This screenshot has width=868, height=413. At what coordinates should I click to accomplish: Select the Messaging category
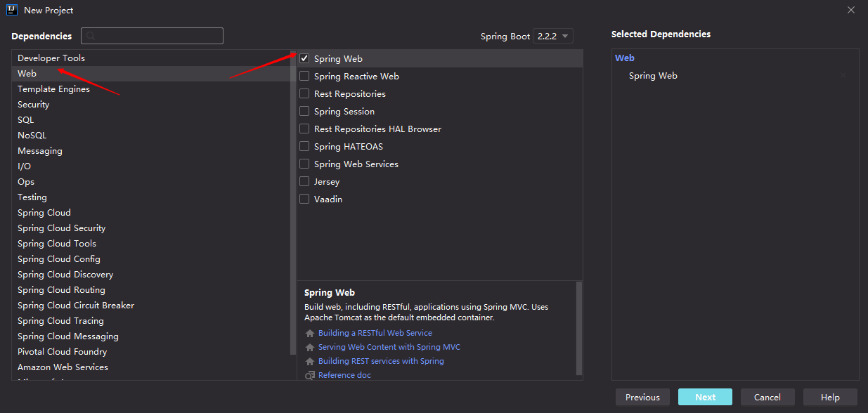click(151, 151)
